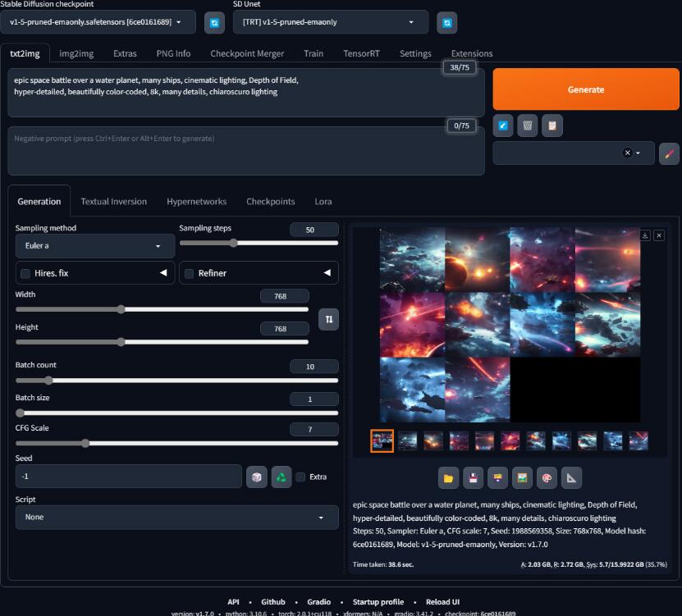Click the dice icon to randomize seed

(257, 477)
